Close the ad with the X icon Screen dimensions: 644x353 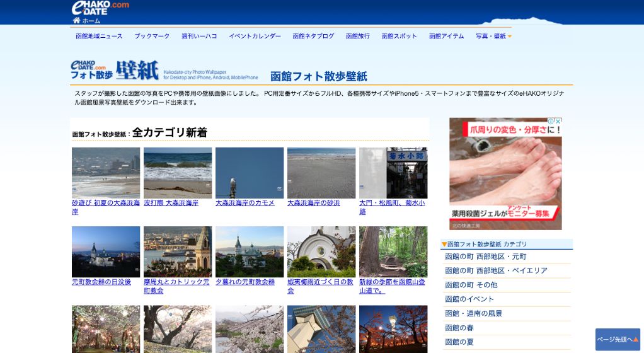click(558, 121)
